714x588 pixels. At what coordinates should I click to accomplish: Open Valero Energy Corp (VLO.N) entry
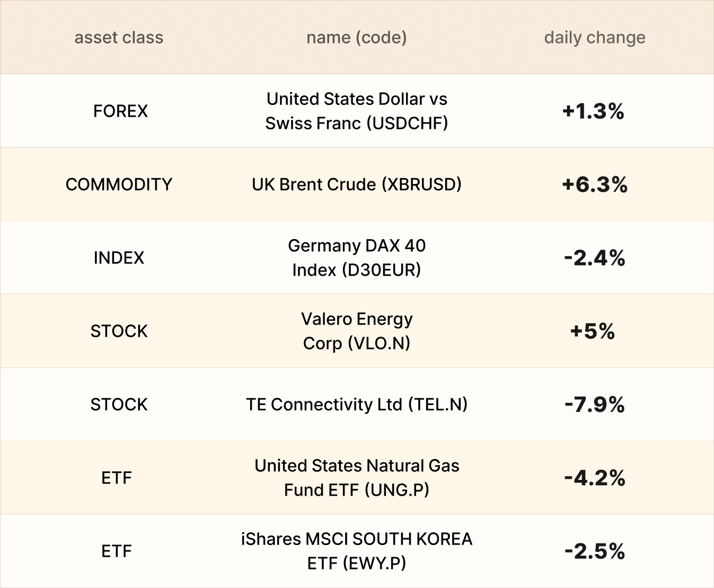[x=356, y=331]
